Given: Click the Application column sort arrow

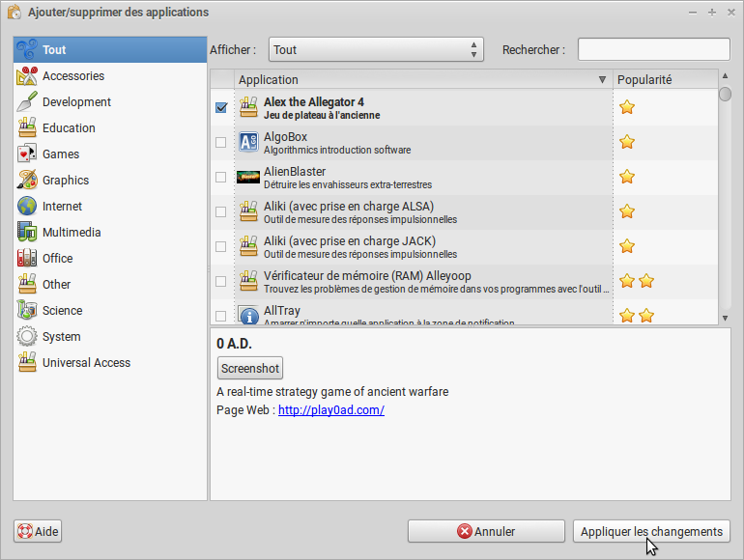Looking at the screenshot, I should 602,80.
